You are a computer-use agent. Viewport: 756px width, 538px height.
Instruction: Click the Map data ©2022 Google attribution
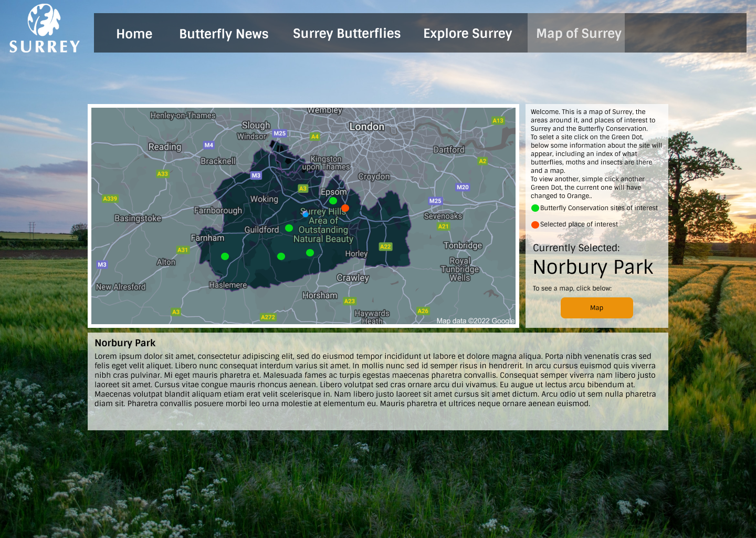click(475, 320)
